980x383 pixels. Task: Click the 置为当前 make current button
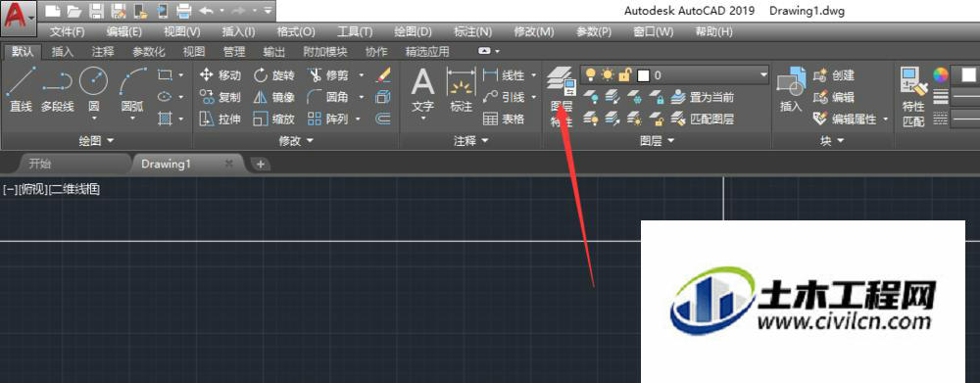(x=703, y=97)
